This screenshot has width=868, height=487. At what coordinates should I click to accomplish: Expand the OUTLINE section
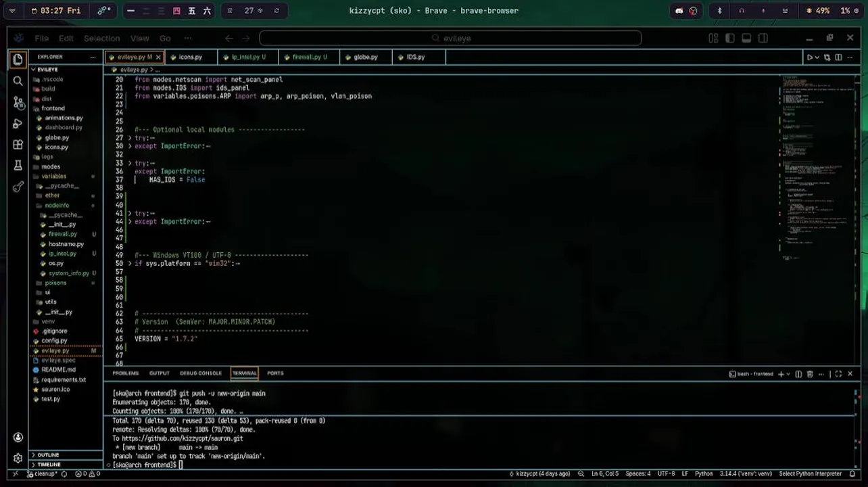[48, 455]
